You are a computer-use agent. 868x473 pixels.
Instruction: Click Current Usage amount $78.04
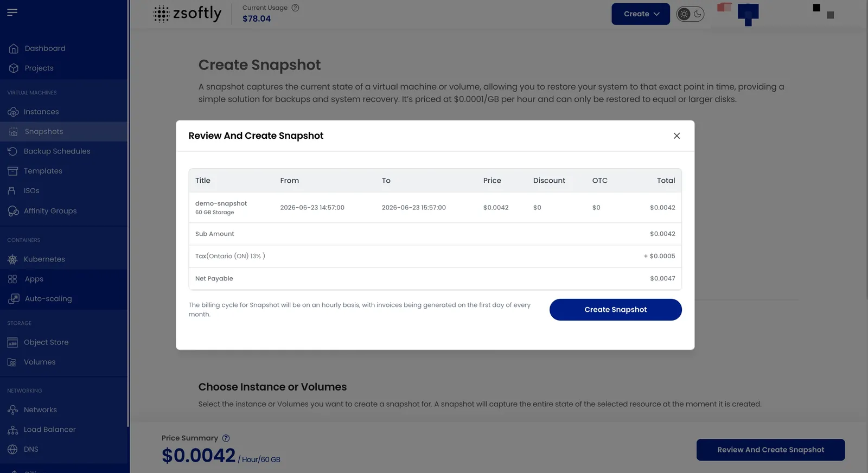click(257, 18)
